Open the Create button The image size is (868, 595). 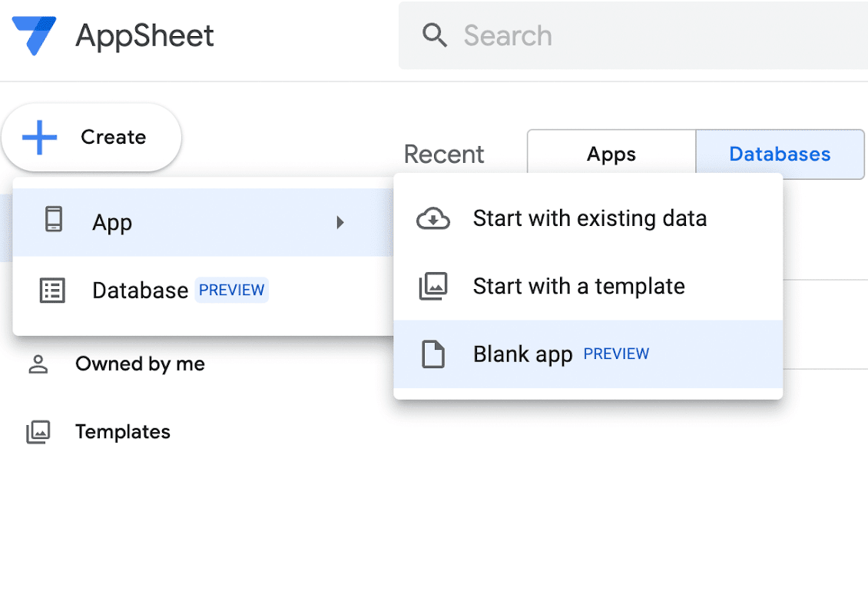coord(91,137)
